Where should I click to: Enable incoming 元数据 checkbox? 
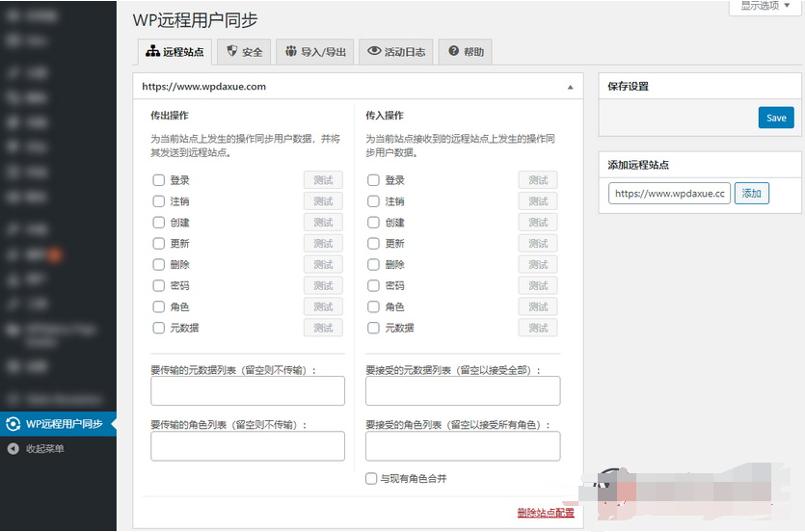tap(373, 328)
